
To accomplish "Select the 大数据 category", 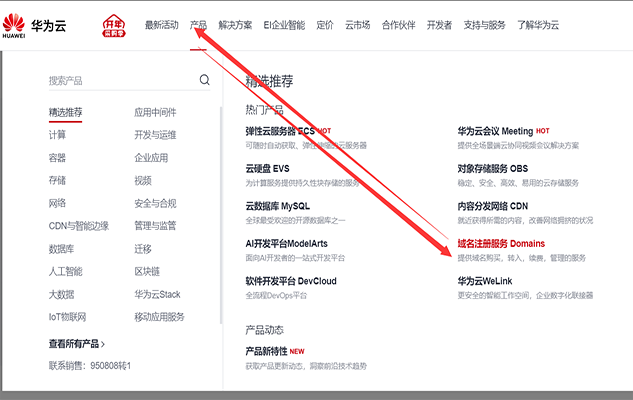I will (x=61, y=294).
